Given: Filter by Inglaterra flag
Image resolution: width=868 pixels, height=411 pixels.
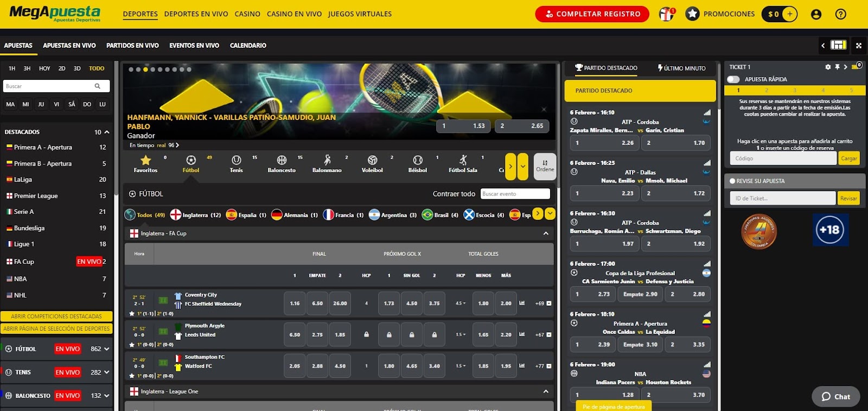Looking at the screenshot, I should pyautogui.click(x=175, y=214).
